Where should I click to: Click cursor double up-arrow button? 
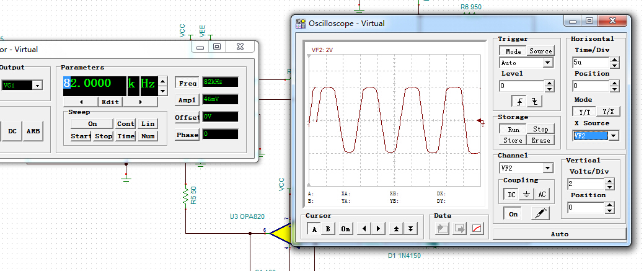pos(395,229)
